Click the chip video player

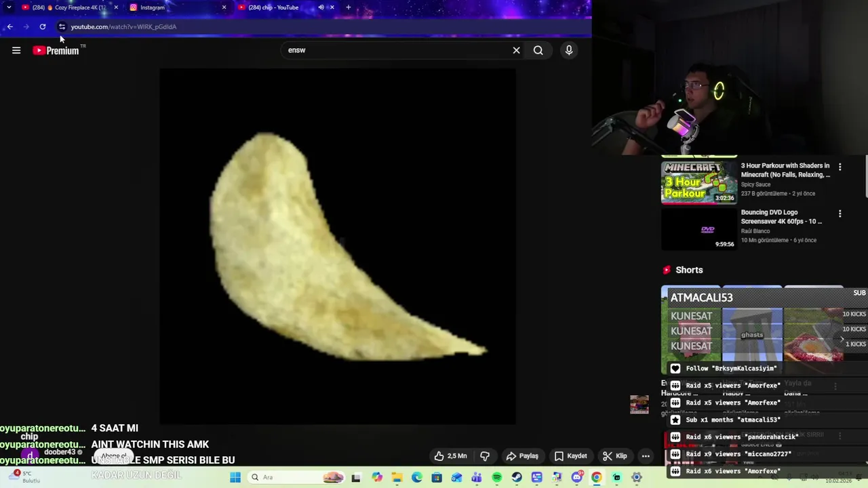click(x=338, y=246)
